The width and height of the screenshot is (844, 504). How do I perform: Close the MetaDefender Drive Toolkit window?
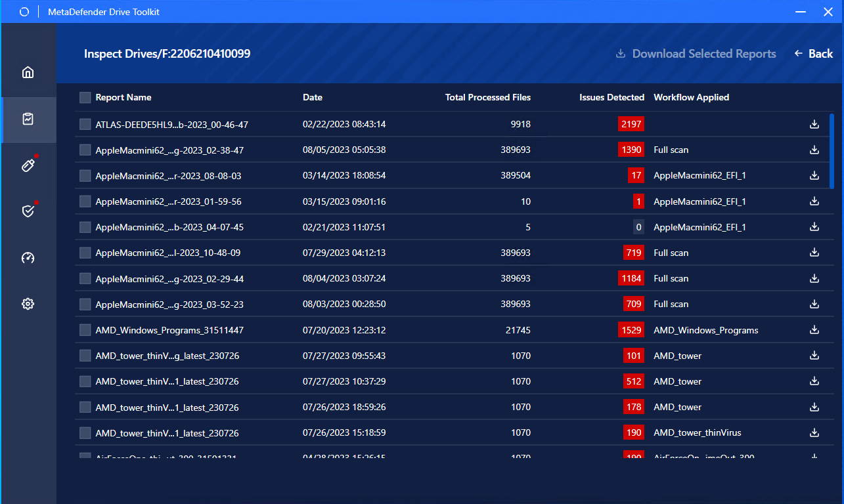tap(828, 12)
